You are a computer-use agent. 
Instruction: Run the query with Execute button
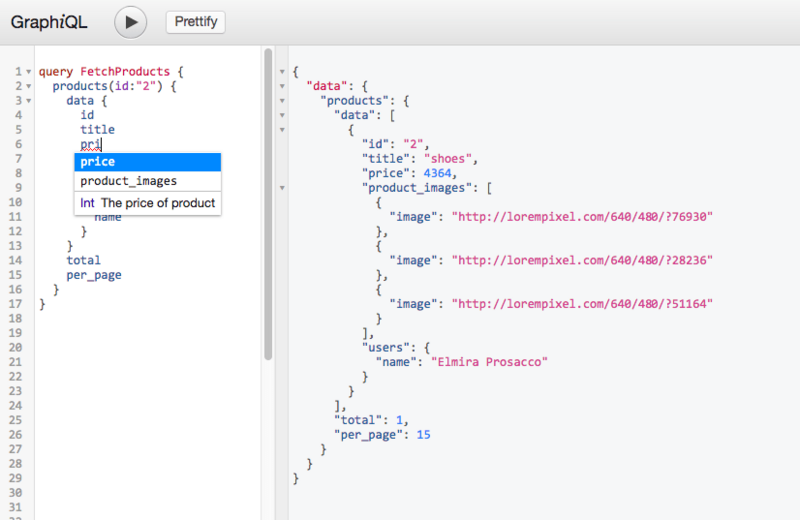131,22
